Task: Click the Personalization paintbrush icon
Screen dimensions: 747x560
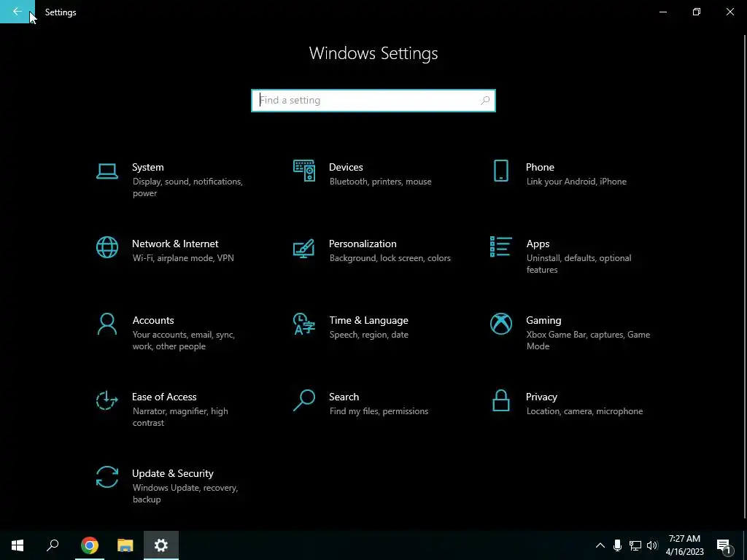Action: point(304,248)
